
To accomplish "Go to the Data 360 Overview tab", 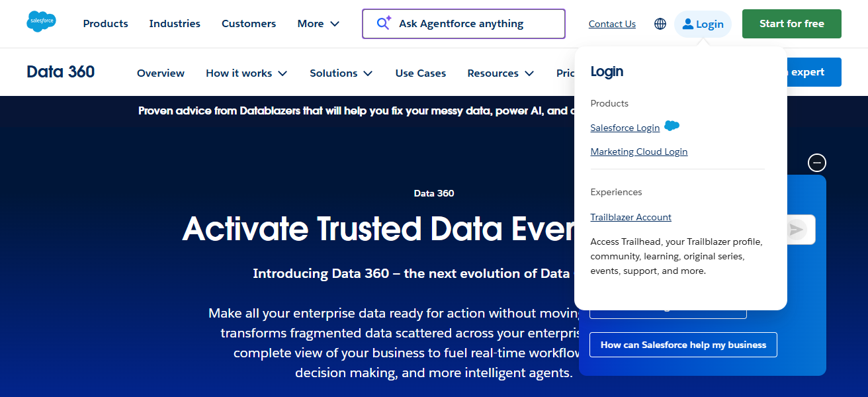I will 161,73.
